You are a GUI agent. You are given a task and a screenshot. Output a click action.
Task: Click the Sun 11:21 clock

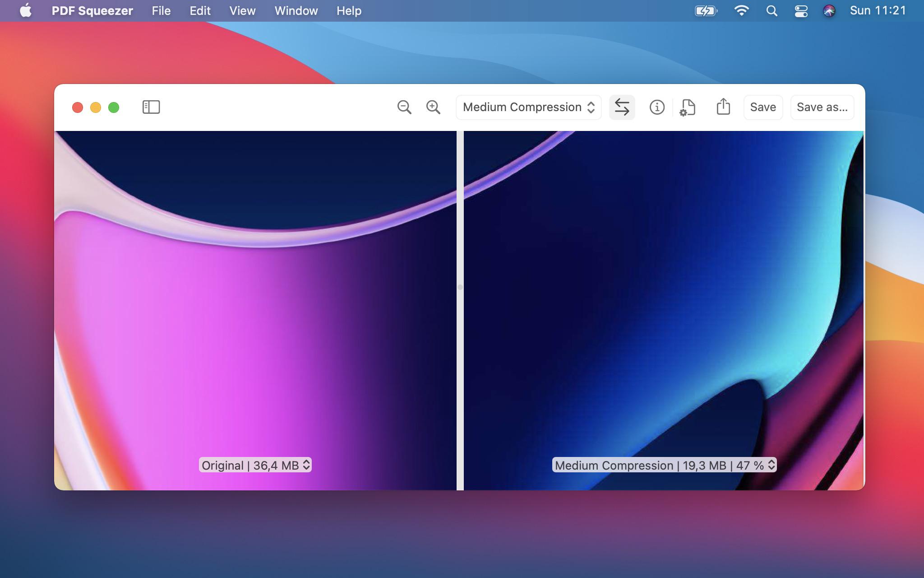(878, 11)
